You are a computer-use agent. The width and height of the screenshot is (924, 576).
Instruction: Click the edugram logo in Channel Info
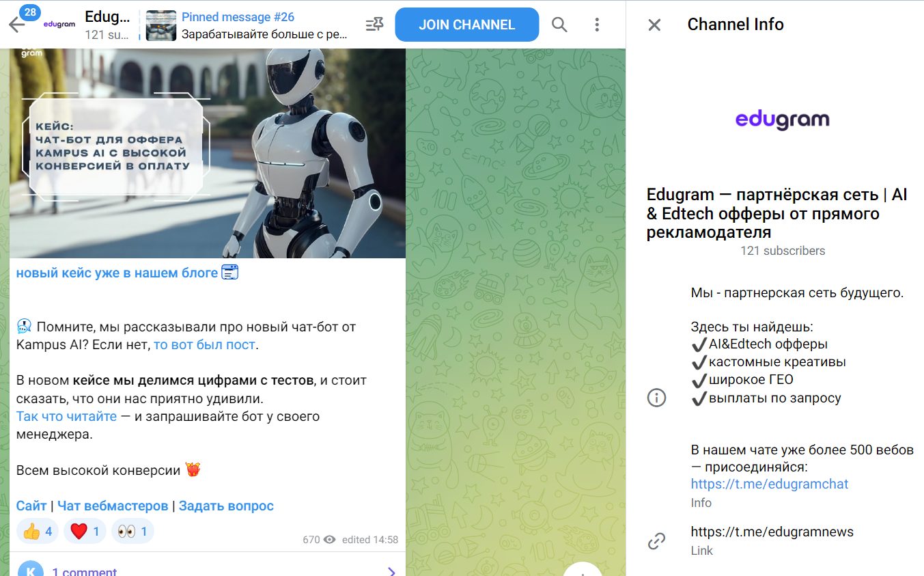coord(782,120)
